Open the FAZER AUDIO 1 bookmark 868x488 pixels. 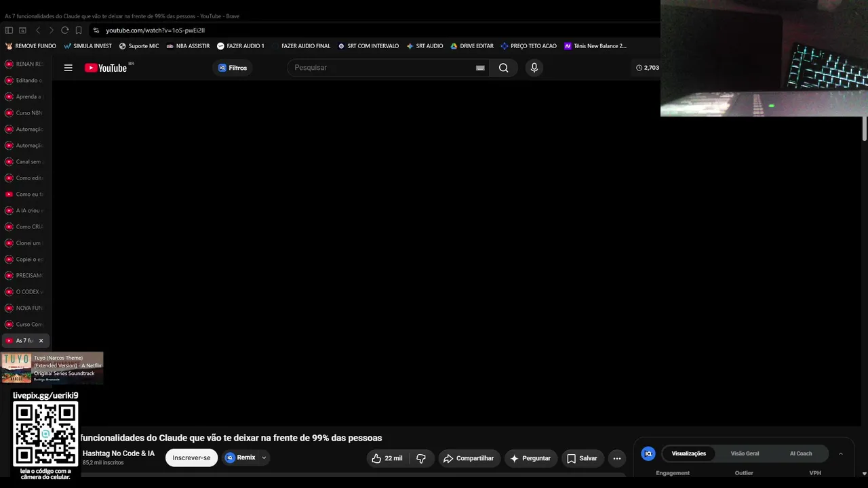point(241,46)
